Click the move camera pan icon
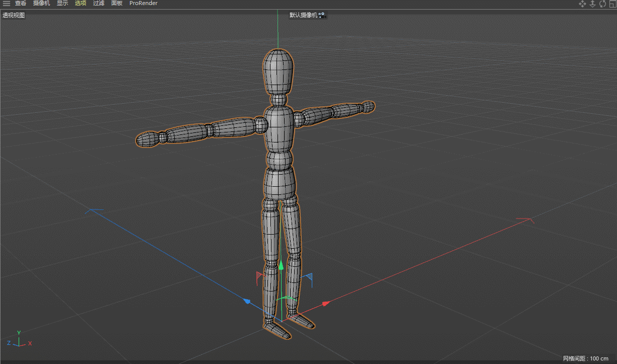Screen dimensions: 617x364 [x=582, y=4]
